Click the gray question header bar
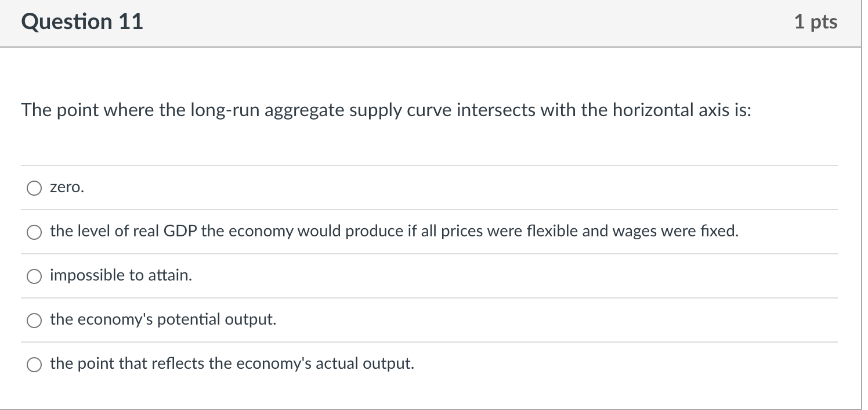The height and width of the screenshot is (410, 868). pyautogui.click(x=431, y=23)
